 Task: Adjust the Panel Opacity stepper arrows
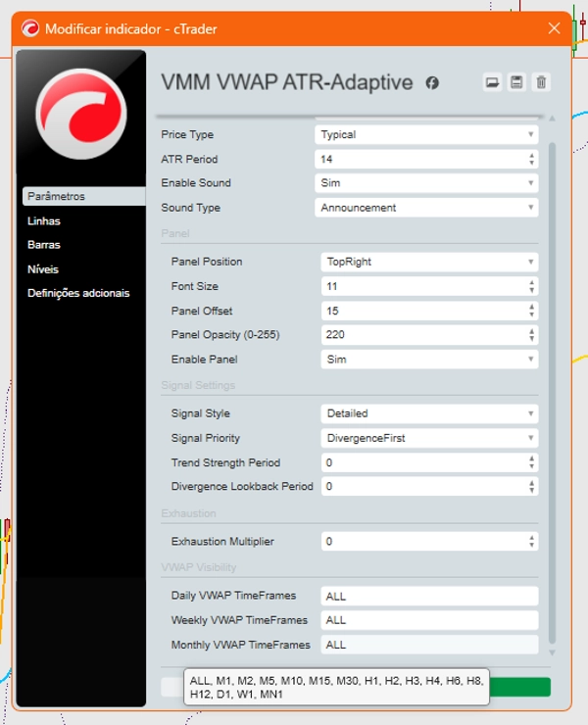click(x=531, y=335)
